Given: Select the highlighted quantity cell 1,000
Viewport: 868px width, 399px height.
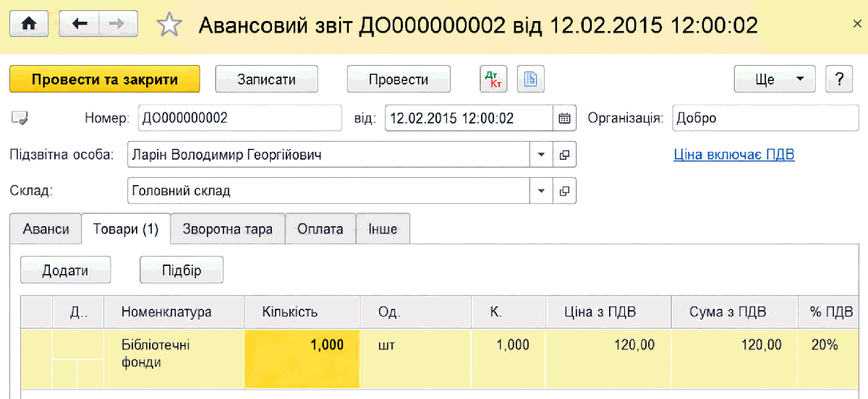Looking at the screenshot, I should coord(303,359).
